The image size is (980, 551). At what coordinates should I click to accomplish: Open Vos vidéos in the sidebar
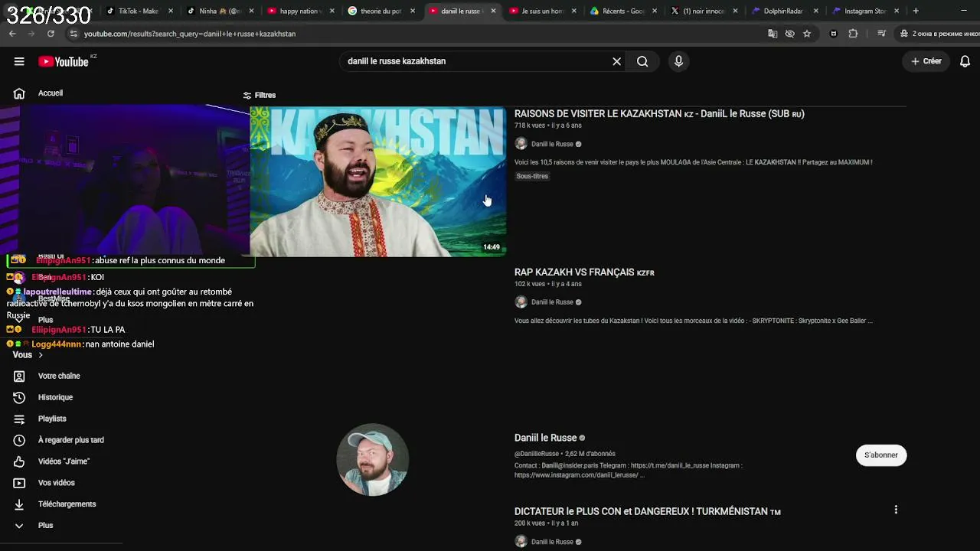point(56,483)
